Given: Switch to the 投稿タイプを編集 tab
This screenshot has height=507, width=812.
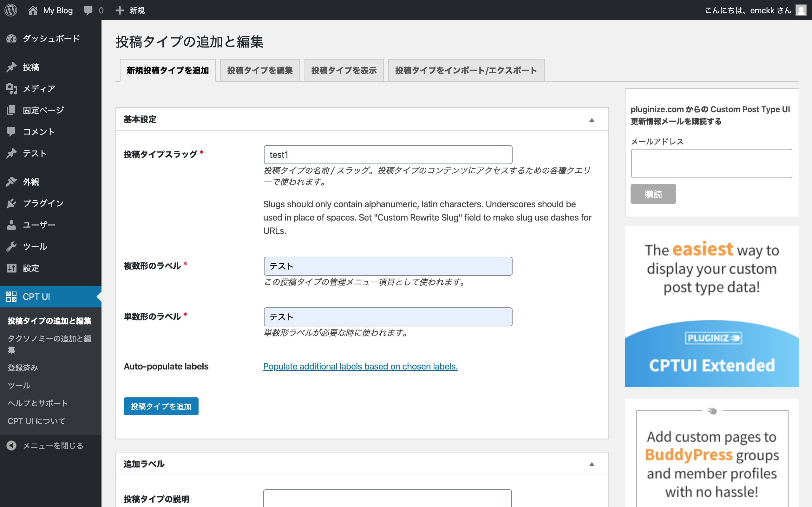Looking at the screenshot, I should (260, 70).
